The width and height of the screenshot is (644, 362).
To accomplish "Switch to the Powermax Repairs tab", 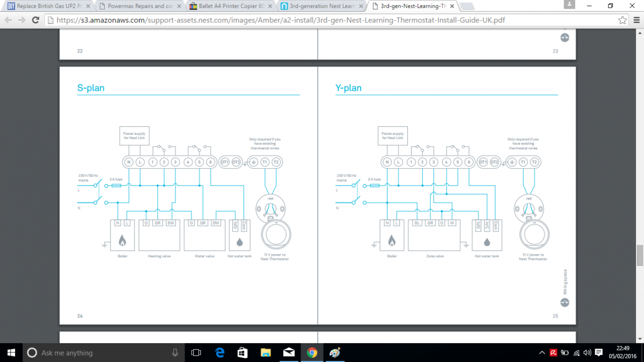I will 139,6.
